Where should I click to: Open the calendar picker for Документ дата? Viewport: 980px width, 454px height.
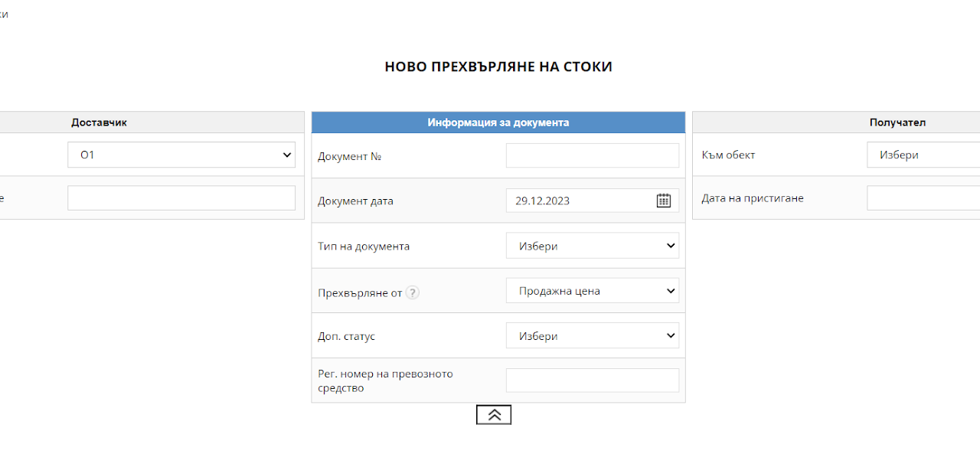tap(663, 201)
